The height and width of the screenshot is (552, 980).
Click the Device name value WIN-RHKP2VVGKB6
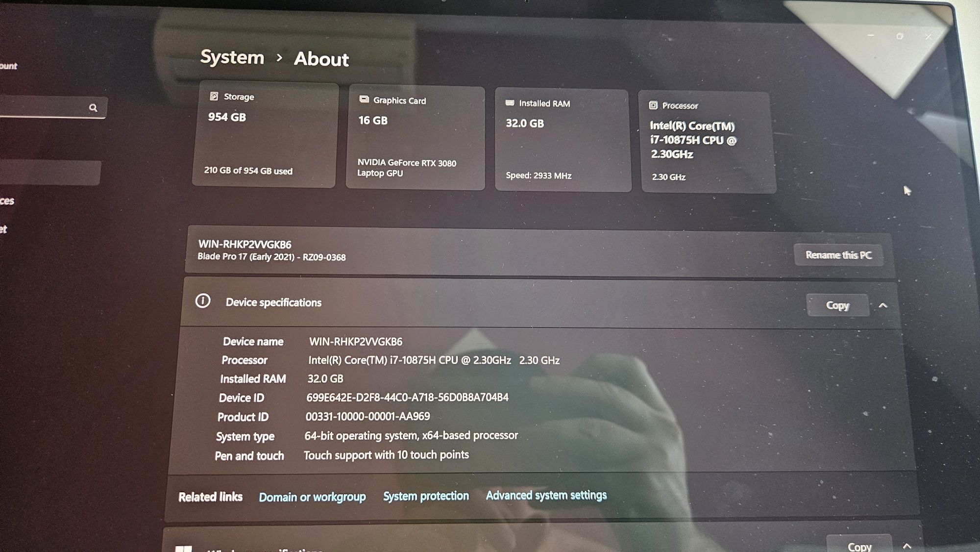tap(356, 342)
